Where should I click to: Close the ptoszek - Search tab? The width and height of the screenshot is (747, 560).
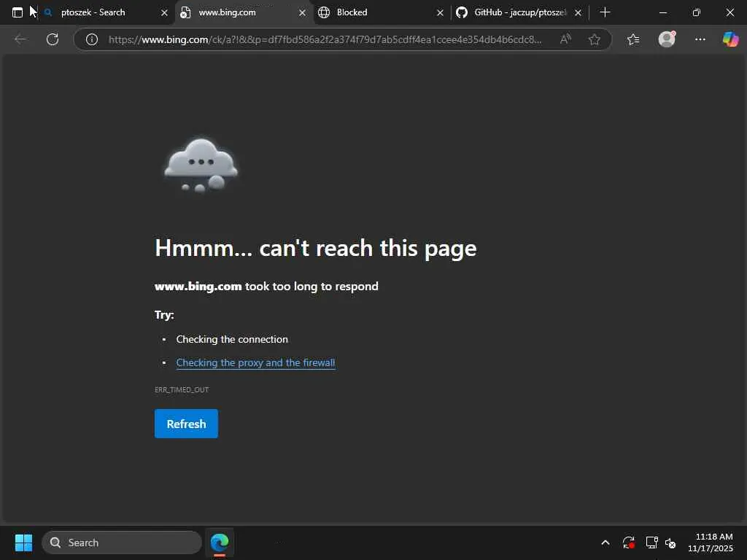click(164, 13)
